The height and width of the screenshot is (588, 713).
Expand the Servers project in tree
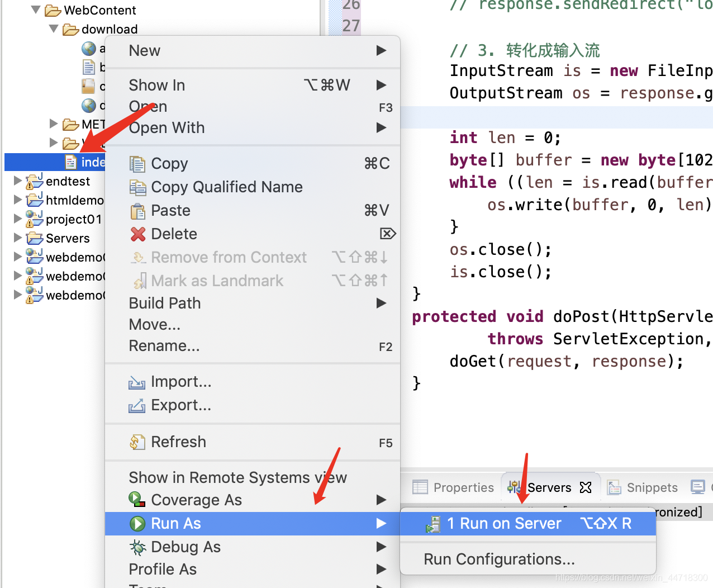click(x=18, y=238)
